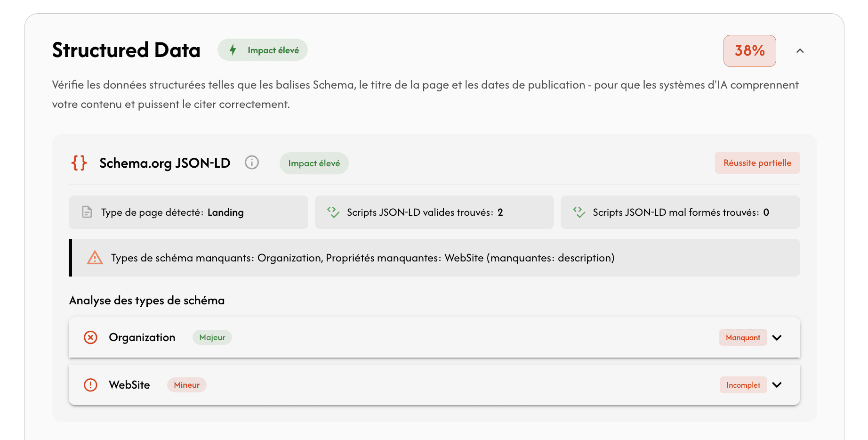Click the code icon for Scripts JSON-LD valides
Image resolution: width=868 pixels, height=440 pixels.
click(333, 212)
